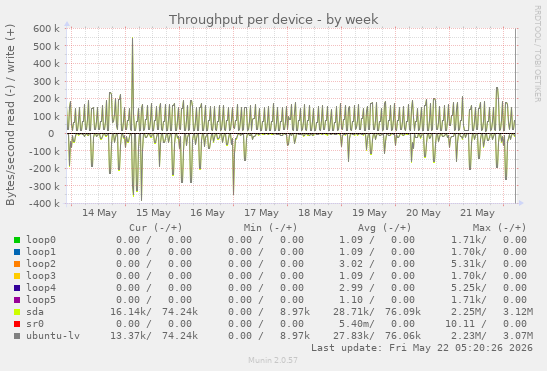The height and width of the screenshot is (371, 547).
Task: Click the graph title 'Throughput per device - by week'
Action: pyautogui.click(x=274, y=20)
